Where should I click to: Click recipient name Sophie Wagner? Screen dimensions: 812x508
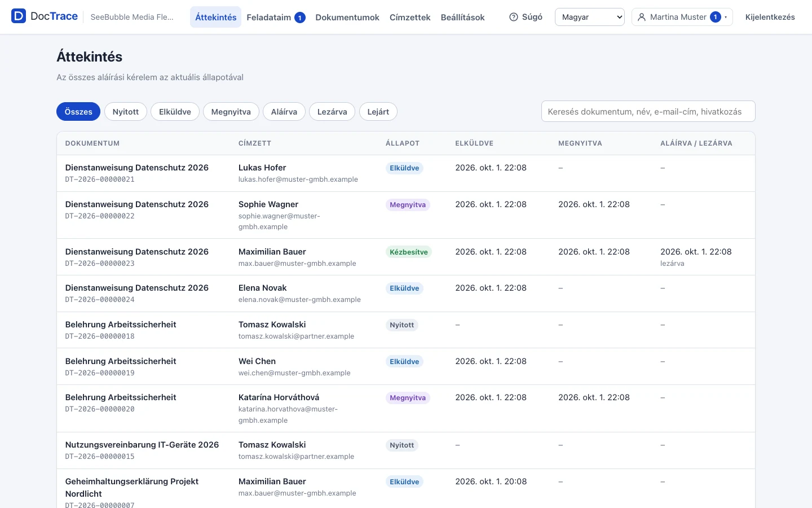tap(268, 204)
